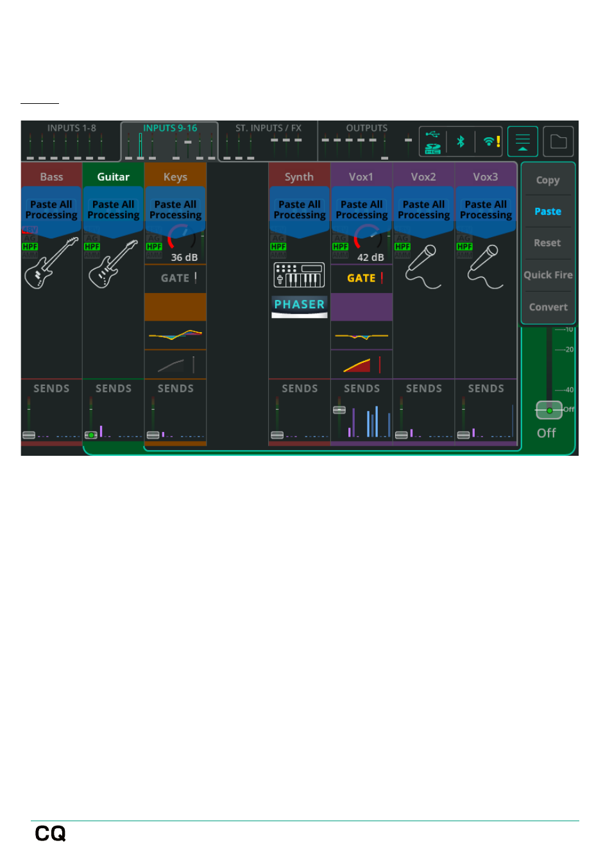Open the Keys channel EQ curve thumbnail
This screenshot has width=612, height=868.
coord(175,335)
